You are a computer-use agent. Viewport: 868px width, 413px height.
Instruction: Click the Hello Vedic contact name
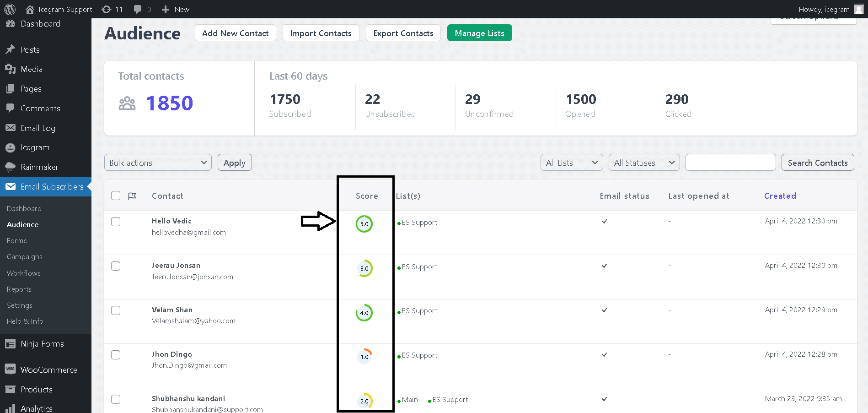pyautogui.click(x=171, y=221)
